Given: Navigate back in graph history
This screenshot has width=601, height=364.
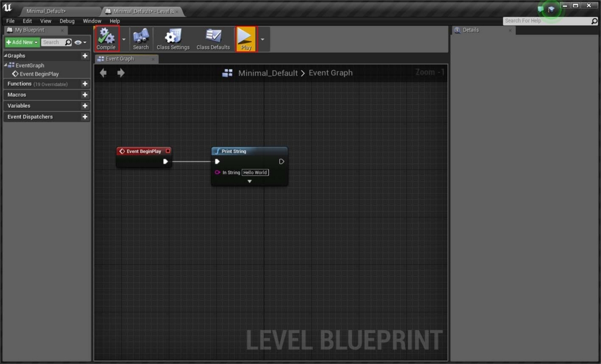Looking at the screenshot, I should (x=103, y=73).
